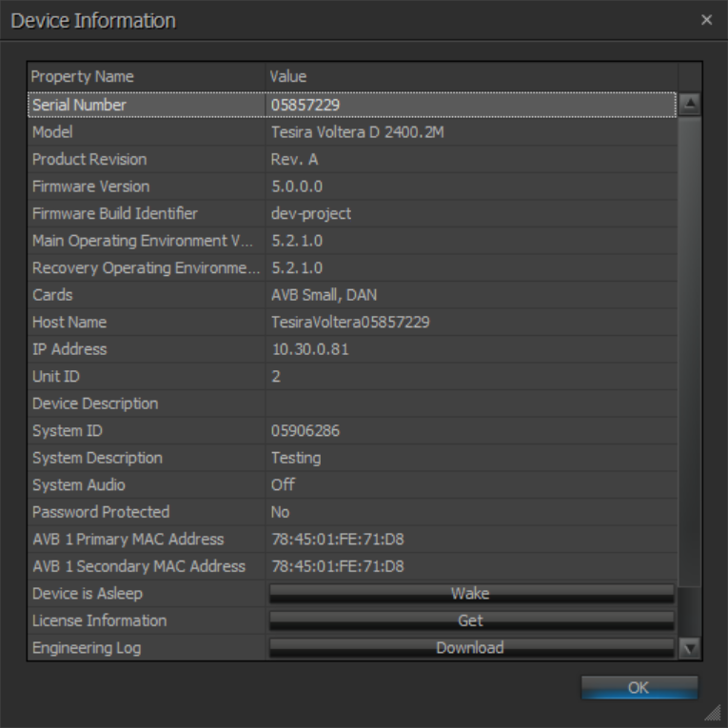Click System Audio value Off
The image size is (728, 728).
(283, 485)
